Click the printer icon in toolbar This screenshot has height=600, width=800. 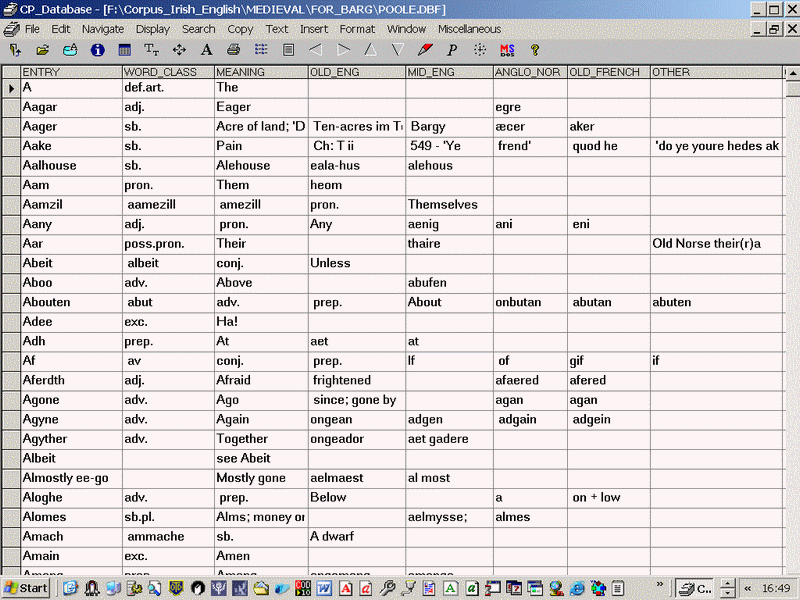click(233, 49)
